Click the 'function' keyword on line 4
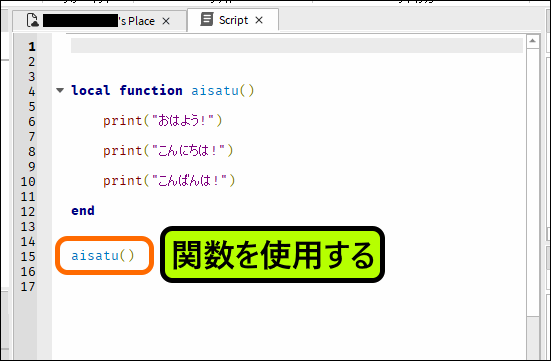Image resolution: width=551 pixels, height=361 pixels. [x=151, y=90]
